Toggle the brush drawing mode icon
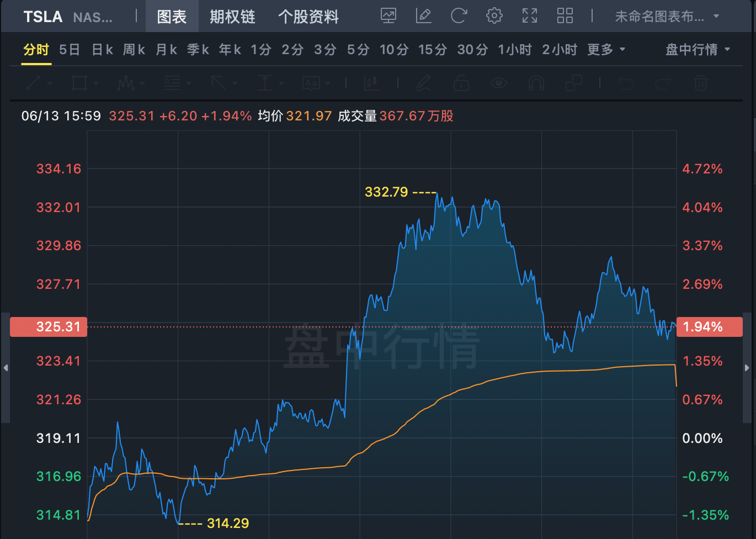 [423, 83]
